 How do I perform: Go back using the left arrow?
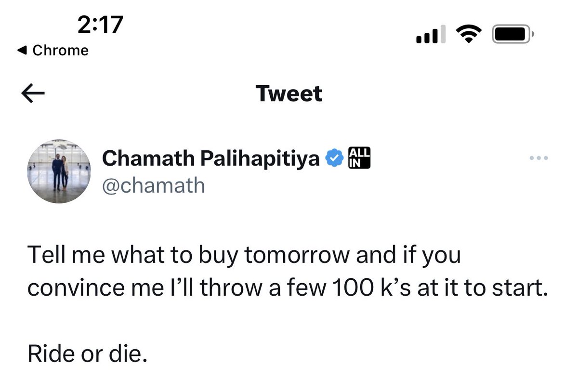[33, 94]
